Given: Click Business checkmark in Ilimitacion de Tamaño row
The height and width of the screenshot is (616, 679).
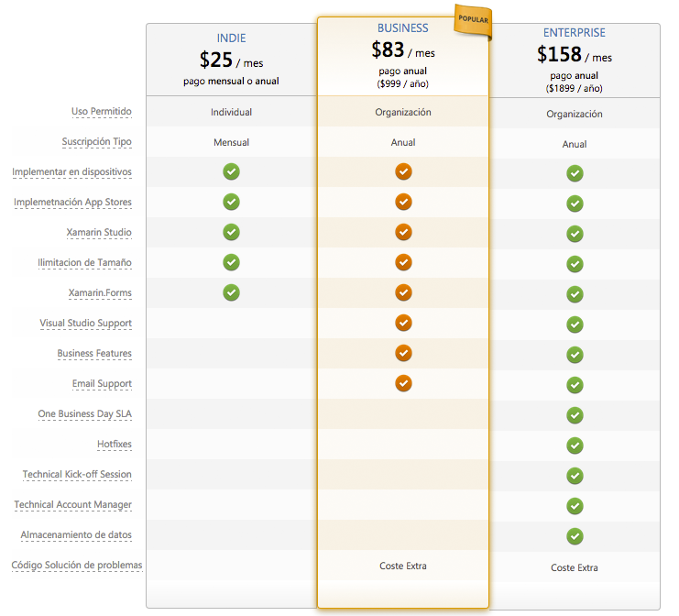Looking at the screenshot, I should point(403,262).
